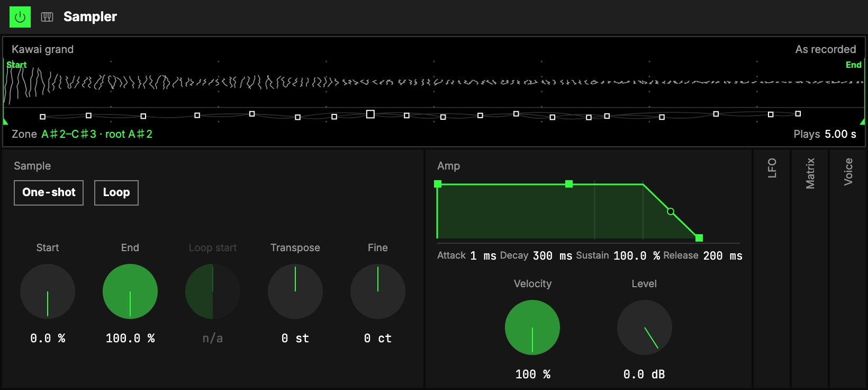This screenshot has width=868, height=390.
Task: Click the Transpose value 0 st
Action: [x=295, y=338]
